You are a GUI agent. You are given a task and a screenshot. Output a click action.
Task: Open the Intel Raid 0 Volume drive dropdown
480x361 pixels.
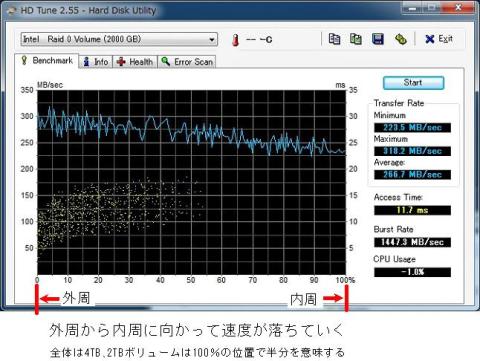coord(119,39)
